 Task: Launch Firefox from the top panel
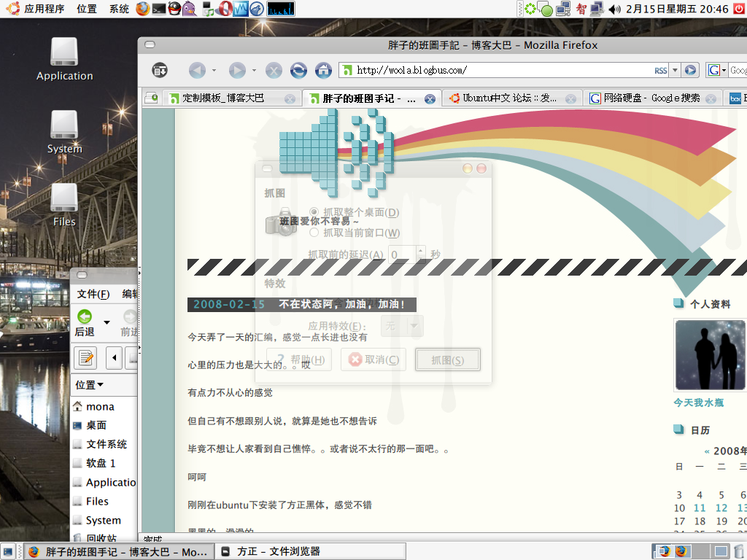coord(142,9)
